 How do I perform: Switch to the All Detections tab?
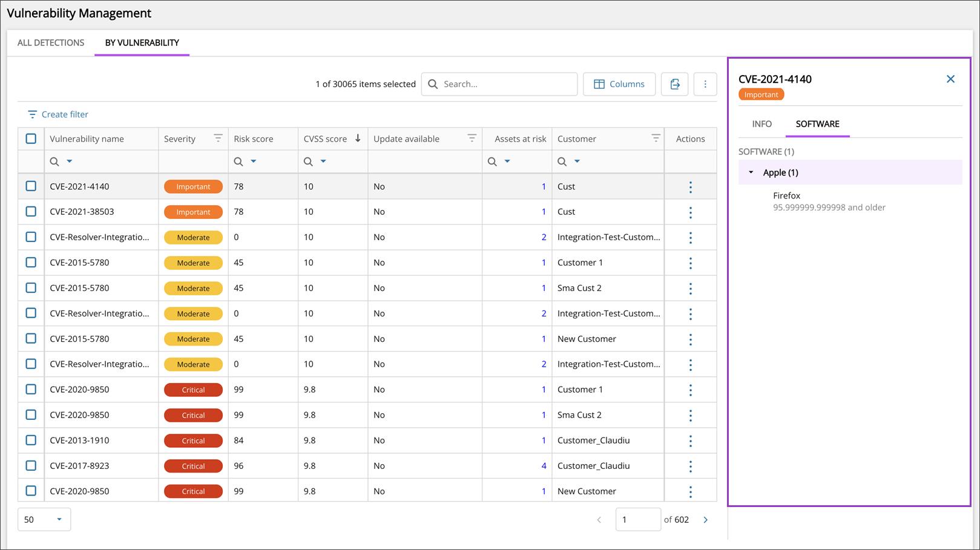click(51, 43)
